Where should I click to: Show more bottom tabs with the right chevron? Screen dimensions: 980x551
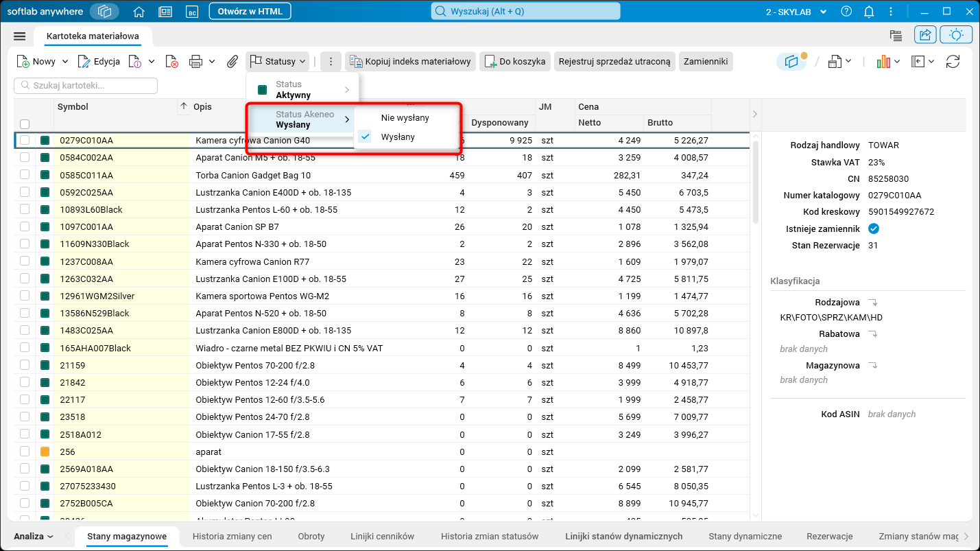tap(966, 537)
